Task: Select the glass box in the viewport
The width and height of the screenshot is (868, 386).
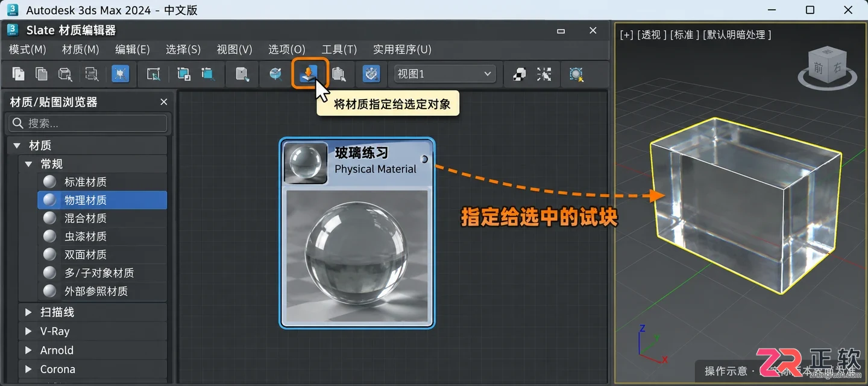Action: click(745, 205)
